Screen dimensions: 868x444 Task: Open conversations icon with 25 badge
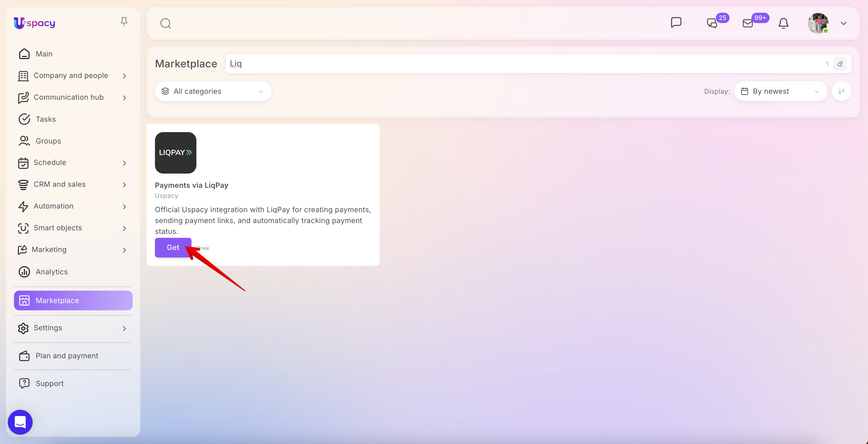(x=712, y=23)
